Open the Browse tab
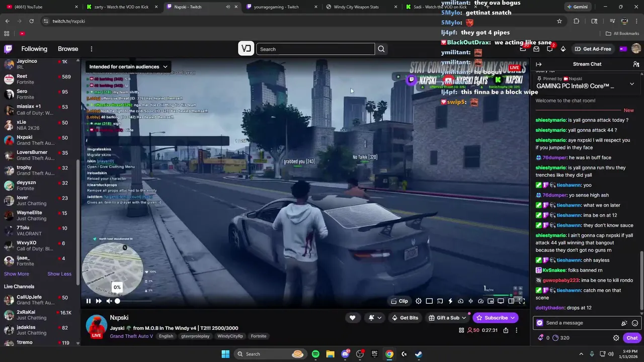Image resolution: width=644 pixels, height=362 pixels. [x=68, y=49]
